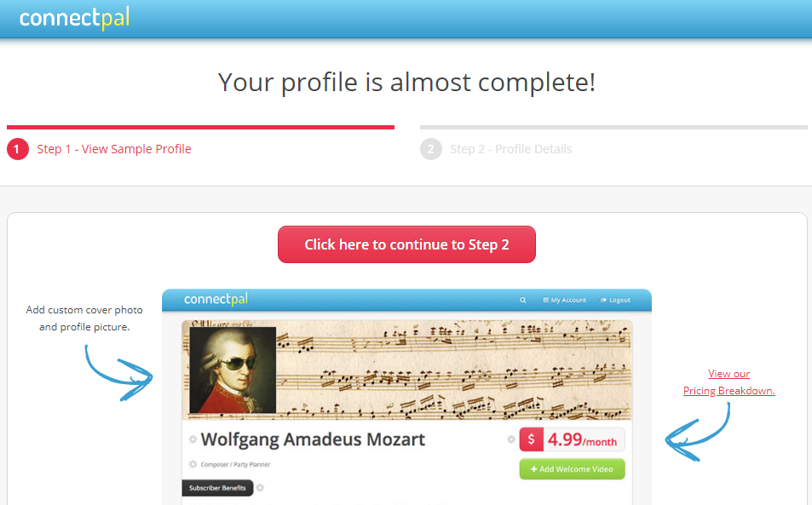Click Mozart's profile picture thumbnail
812x505 pixels.
tap(233, 370)
